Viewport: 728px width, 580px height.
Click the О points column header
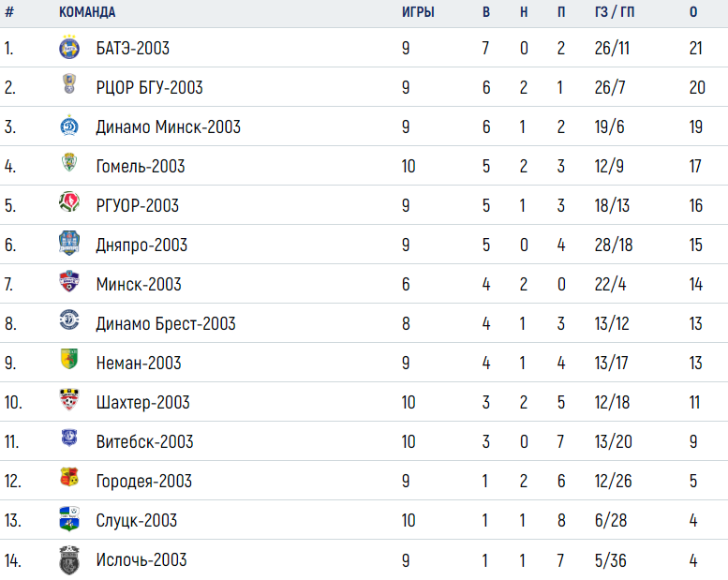pos(693,12)
